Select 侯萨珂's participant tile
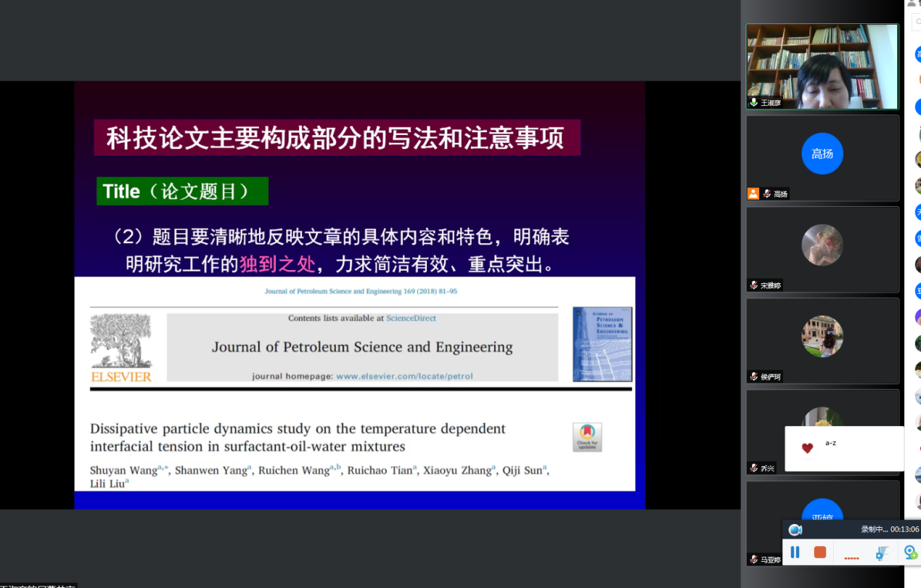This screenshot has width=921, height=588. (822, 337)
